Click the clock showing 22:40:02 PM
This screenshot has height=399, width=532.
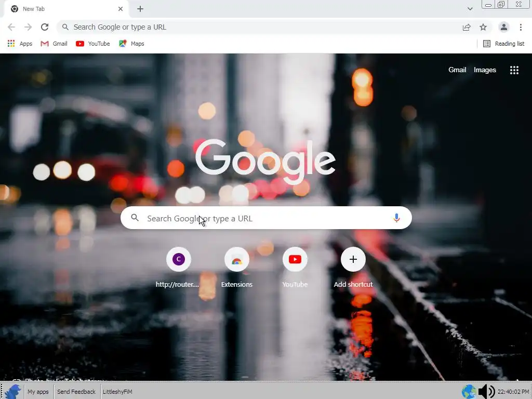[513, 392]
